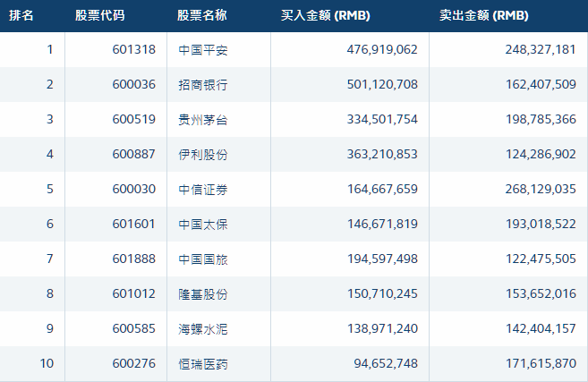588x382 pixels.
Task: Click sell amount 248,327,181
Action: click(x=541, y=49)
